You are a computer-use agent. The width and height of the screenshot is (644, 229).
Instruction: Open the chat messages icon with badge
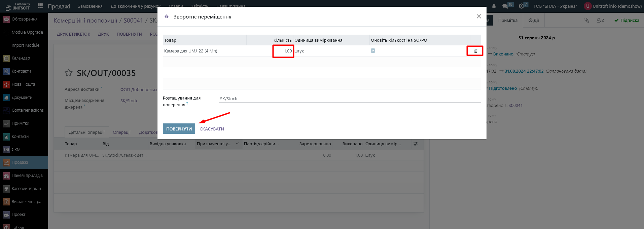click(505, 6)
